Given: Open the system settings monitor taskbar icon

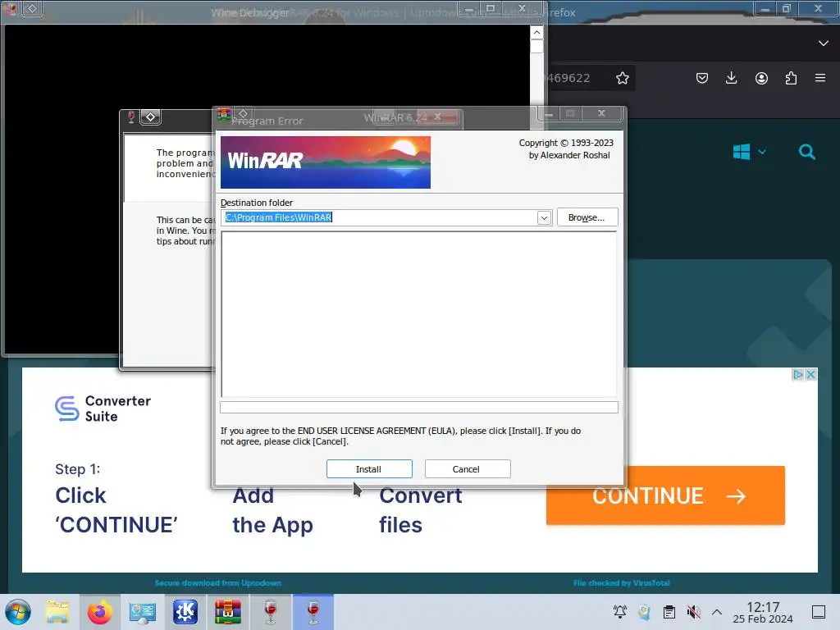Looking at the screenshot, I should click(x=143, y=612).
